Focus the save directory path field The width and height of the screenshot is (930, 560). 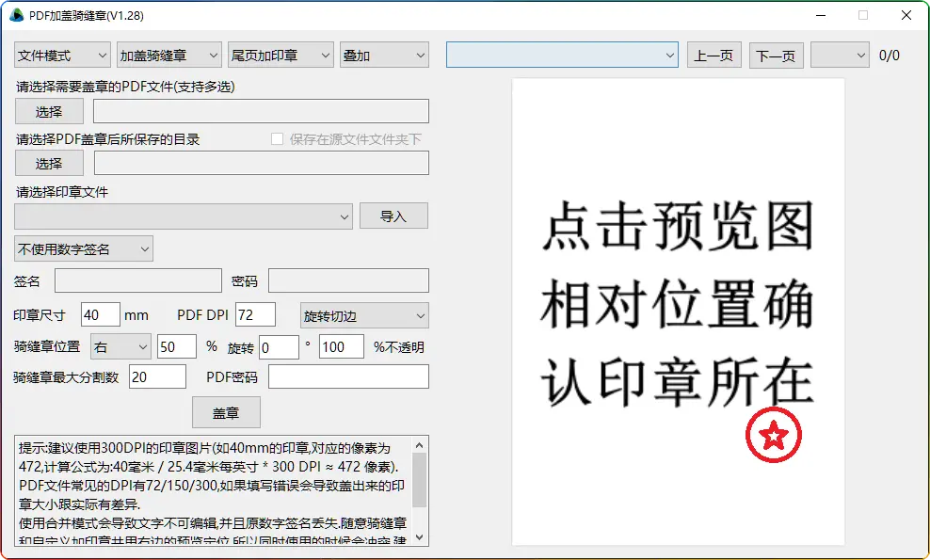coord(262,163)
